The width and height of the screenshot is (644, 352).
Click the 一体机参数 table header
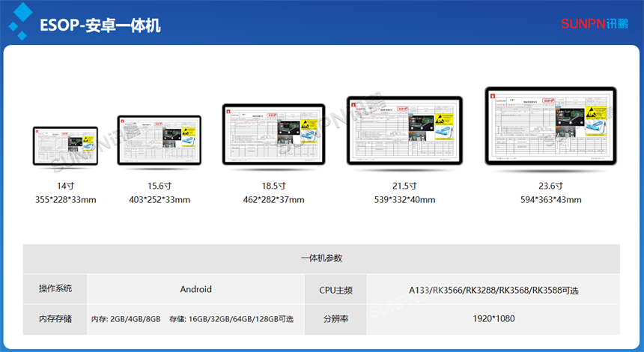pos(321,258)
